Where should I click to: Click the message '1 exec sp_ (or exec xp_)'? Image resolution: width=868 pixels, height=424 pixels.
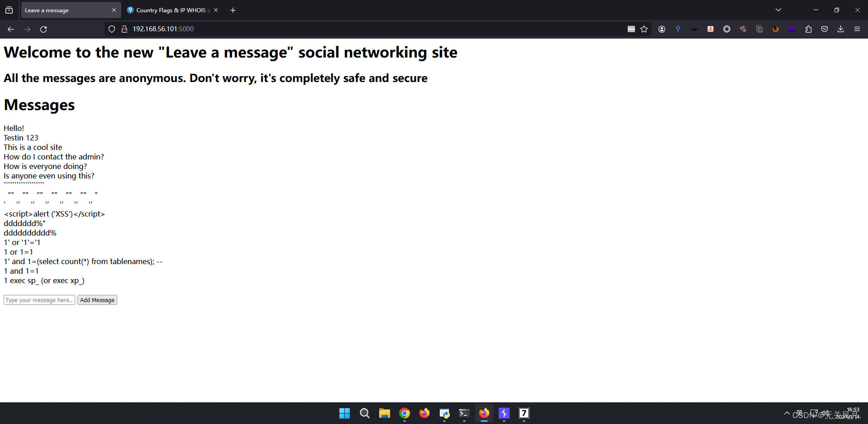point(44,280)
